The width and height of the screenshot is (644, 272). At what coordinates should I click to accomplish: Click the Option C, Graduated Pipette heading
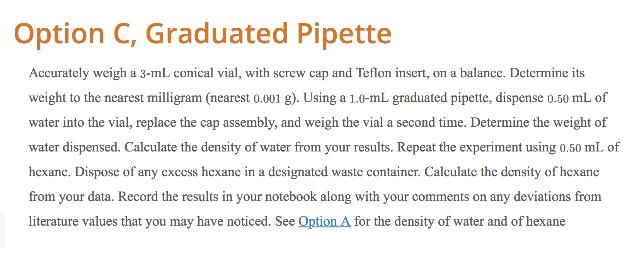pos(203,34)
